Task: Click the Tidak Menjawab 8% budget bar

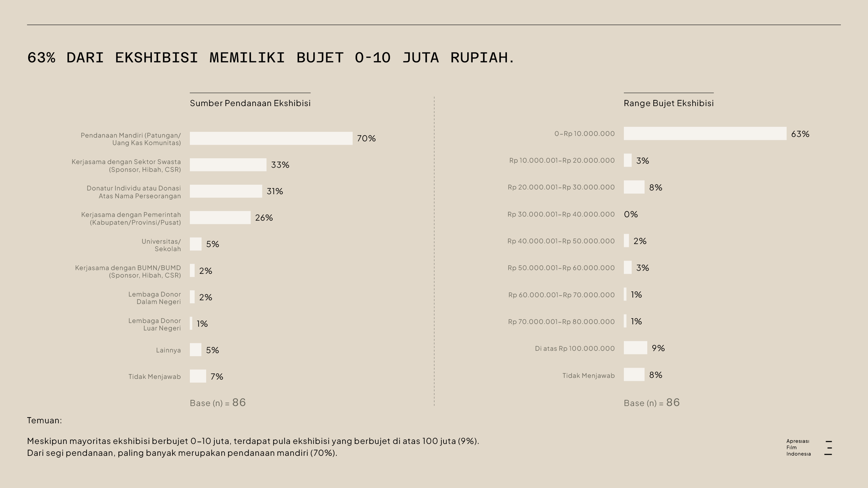Action: pyautogui.click(x=634, y=374)
